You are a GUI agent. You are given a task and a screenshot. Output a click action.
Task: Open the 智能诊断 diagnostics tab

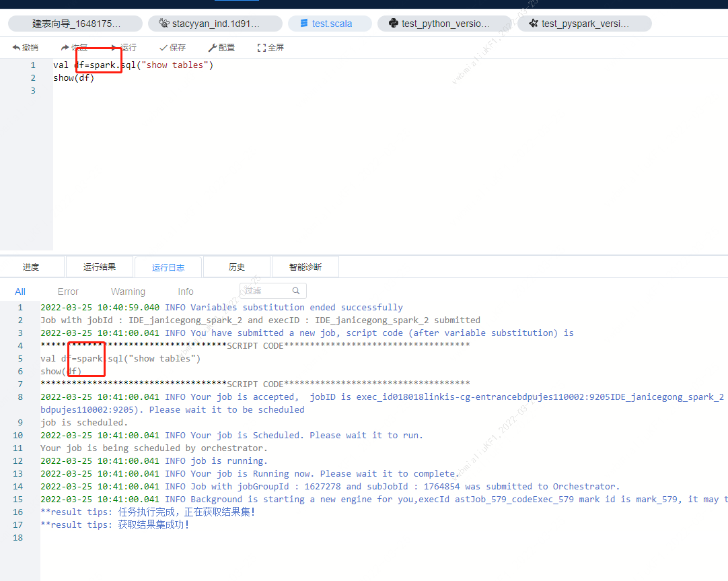(305, 266)
